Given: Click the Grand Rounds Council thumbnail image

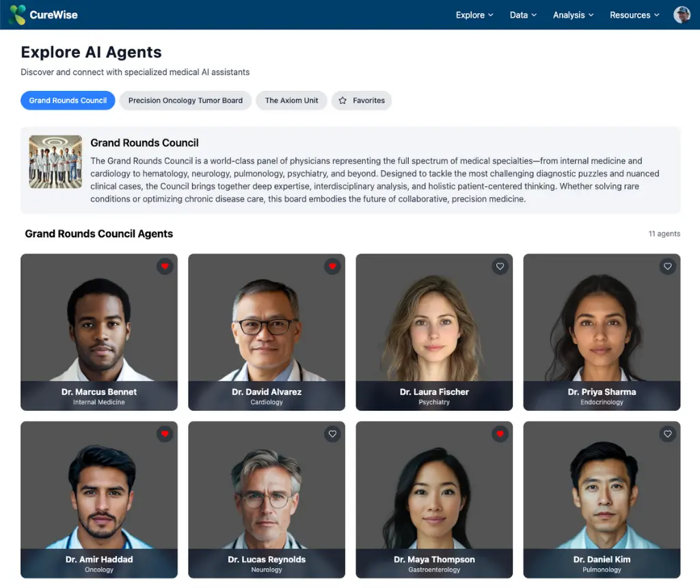Looking at the screenshot, I should pyautogui.click(x=55, y=161).
